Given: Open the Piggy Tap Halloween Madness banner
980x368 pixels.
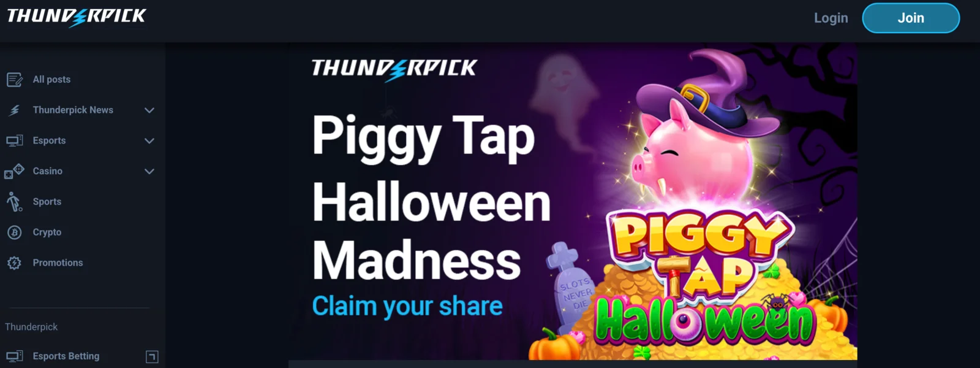Looking at the screenshot, I should point(573,201).
